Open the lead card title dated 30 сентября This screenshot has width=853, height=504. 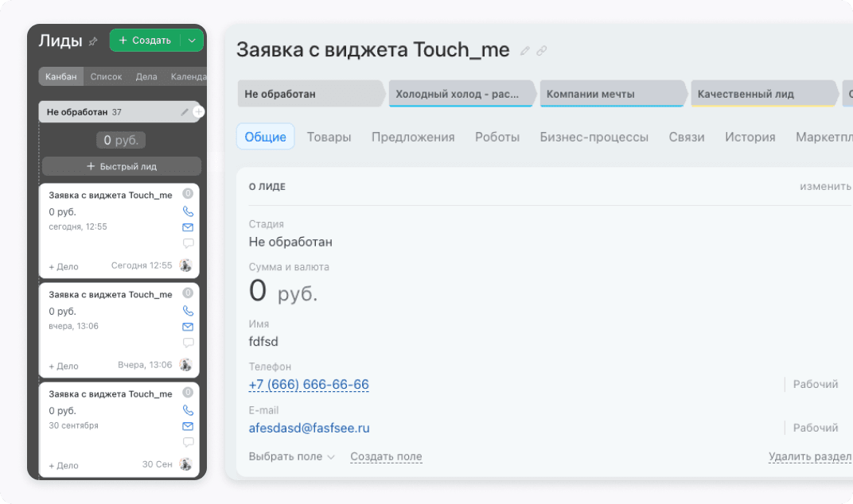[111, 394]
